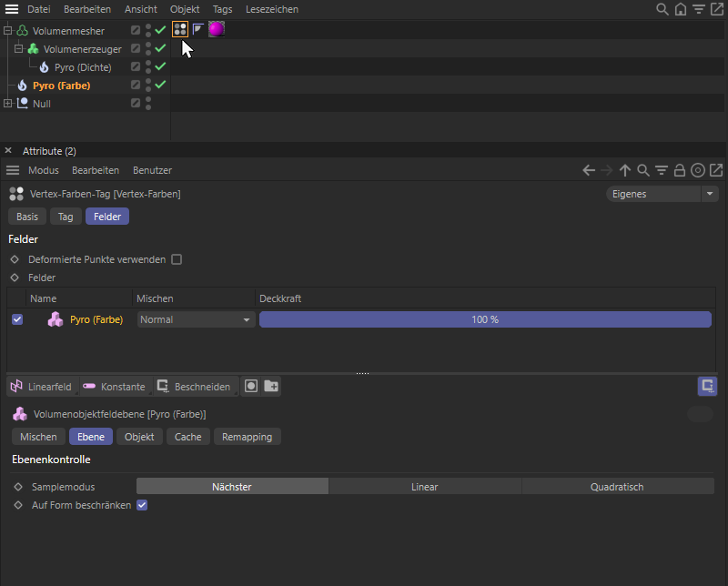Open the Object Manager hamburger menu
The image size is (728, 586).
12,9
